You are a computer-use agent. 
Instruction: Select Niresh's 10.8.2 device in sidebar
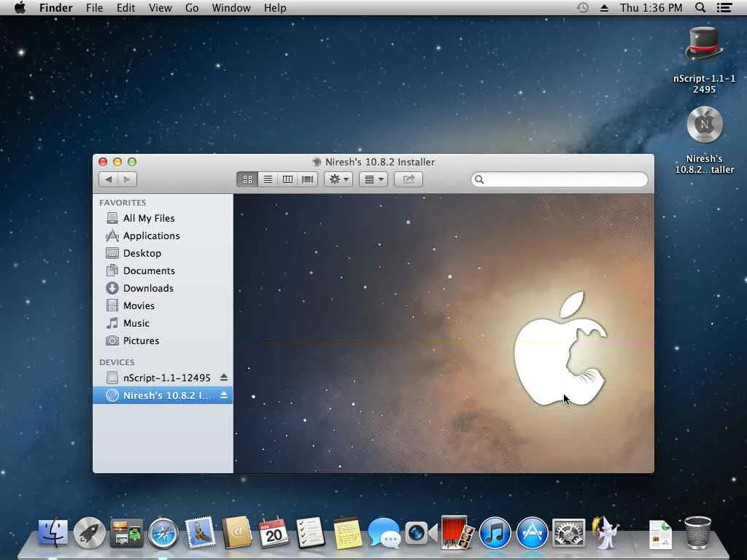coord(163,395)
